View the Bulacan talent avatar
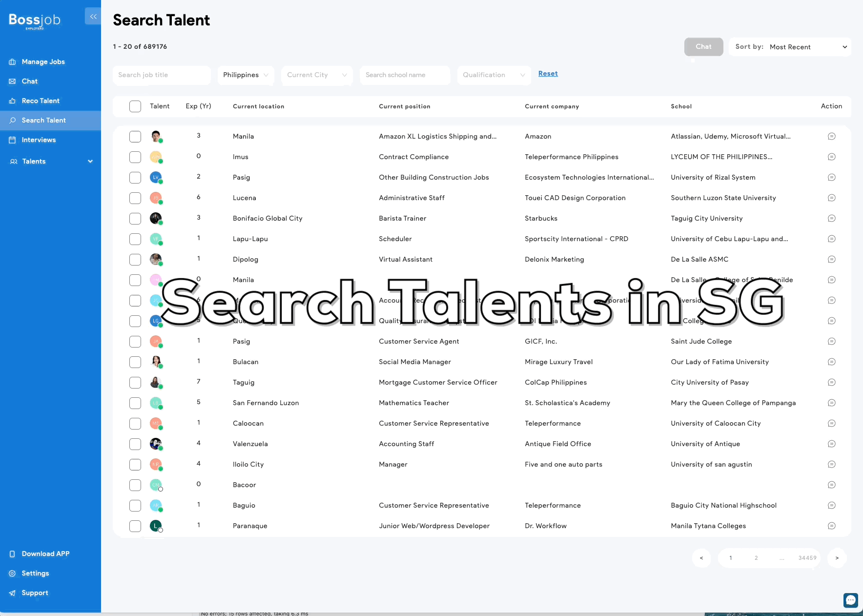This screenshot has height=616, width=863. 156,362
